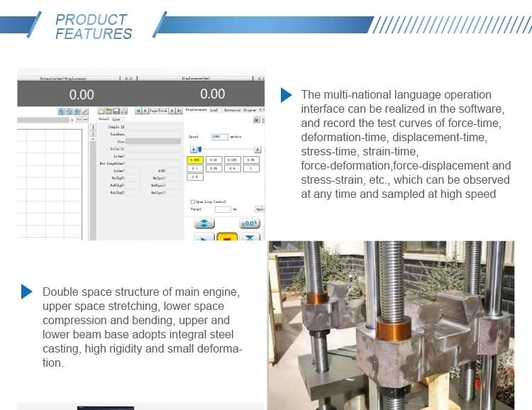The height and width of the screenshot is (410, 532).
Task: Click the zoom in magnifier icon
Action: (x=61, y=111)
